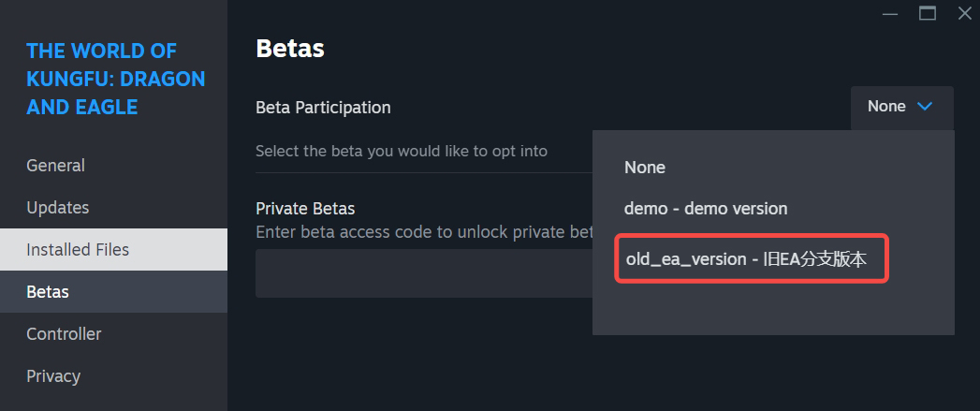Click the Beta Participation label
This screenshot has width=980, height=411.
[x=323, y=108]
